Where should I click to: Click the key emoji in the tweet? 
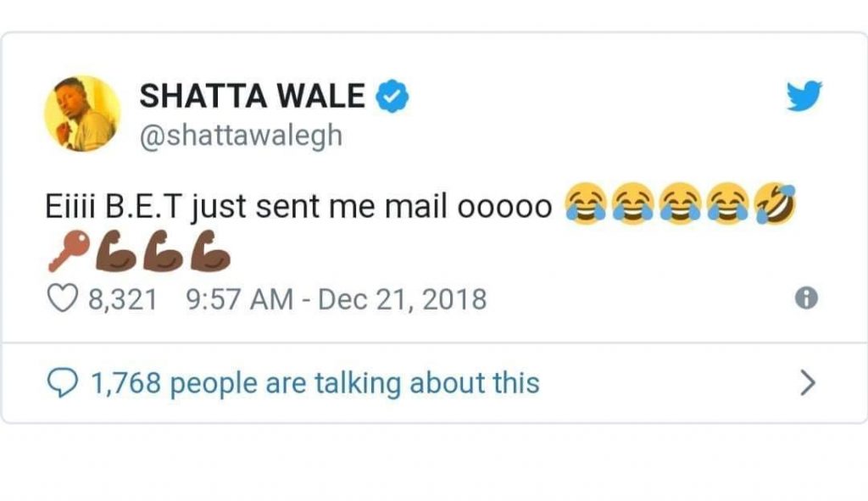tap(70, 251)
